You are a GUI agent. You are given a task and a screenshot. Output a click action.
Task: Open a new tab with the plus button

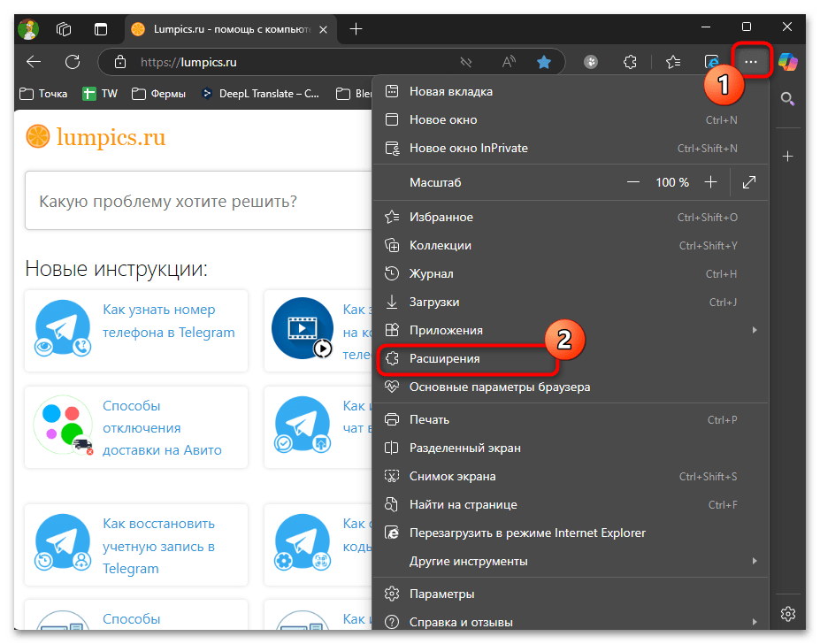point(356,29)
